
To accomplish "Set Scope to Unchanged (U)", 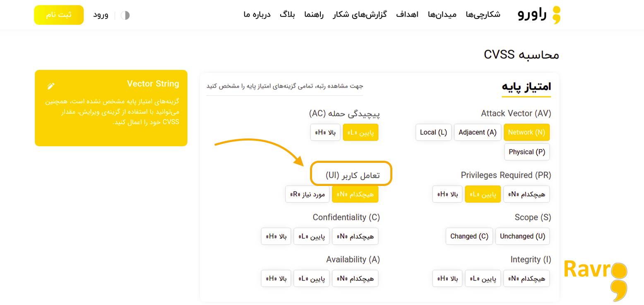I will tap(523, 236).
